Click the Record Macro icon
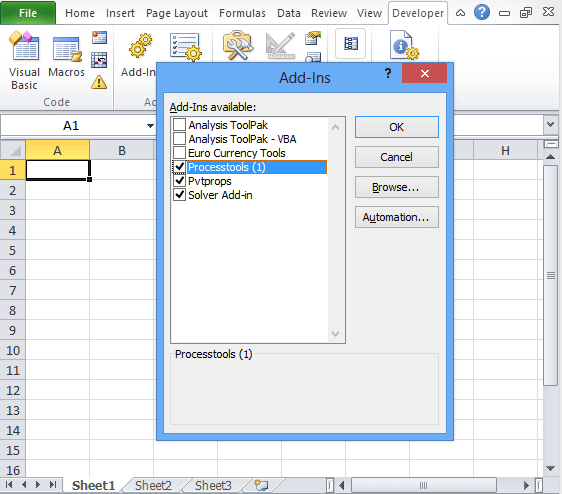The height and width of the screenshot is (494, 562). coord(99,37)
